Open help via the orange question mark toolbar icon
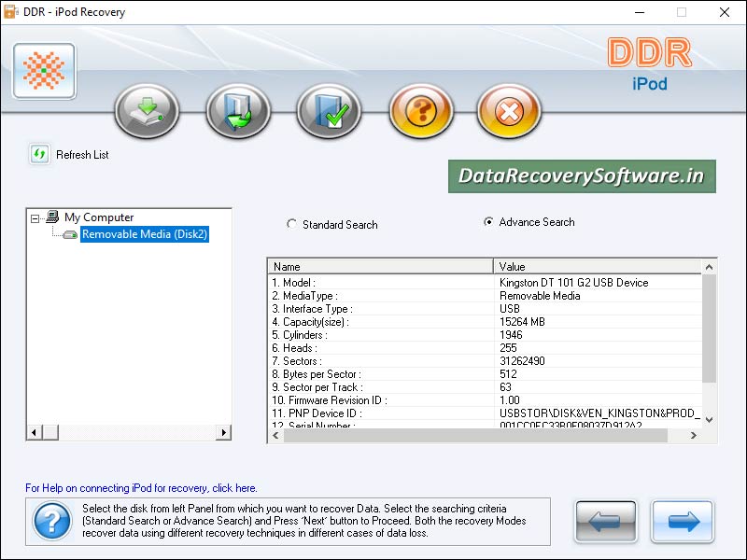The image size is (747, 560). coord(421,110)
